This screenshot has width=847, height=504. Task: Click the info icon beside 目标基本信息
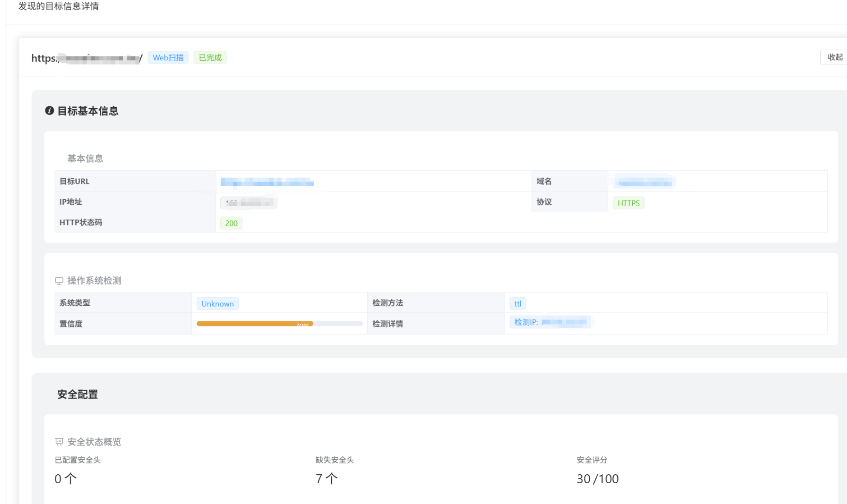49,110
